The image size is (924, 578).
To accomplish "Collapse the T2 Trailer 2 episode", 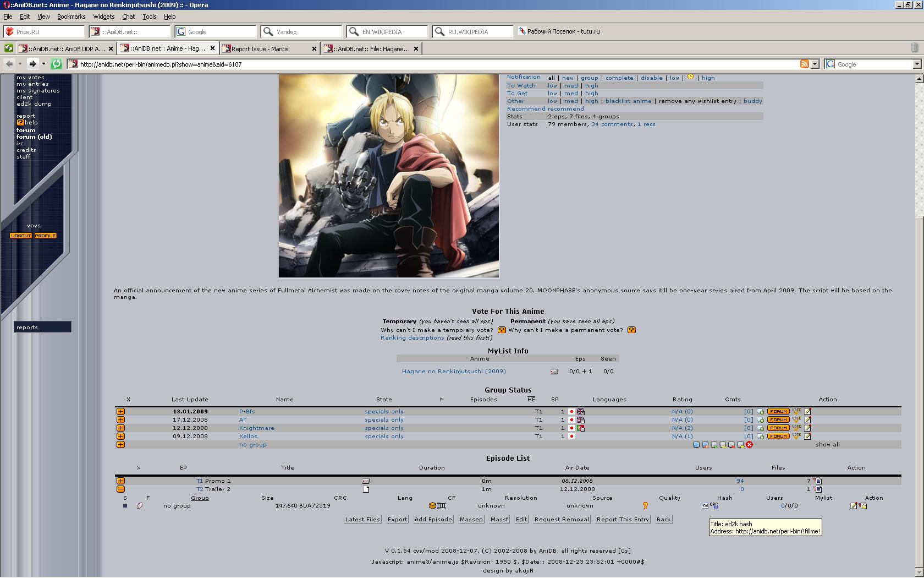I will 120,489.
